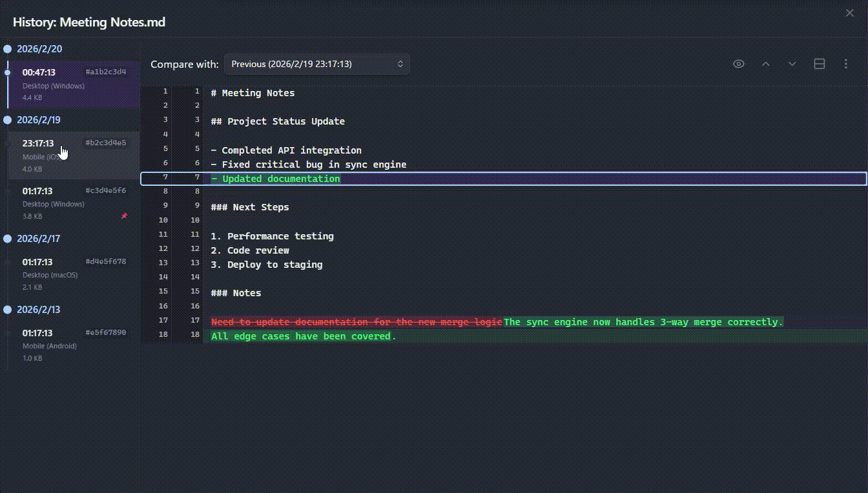
Task: Click the "Compare with:" label
Action: (185, 64)
